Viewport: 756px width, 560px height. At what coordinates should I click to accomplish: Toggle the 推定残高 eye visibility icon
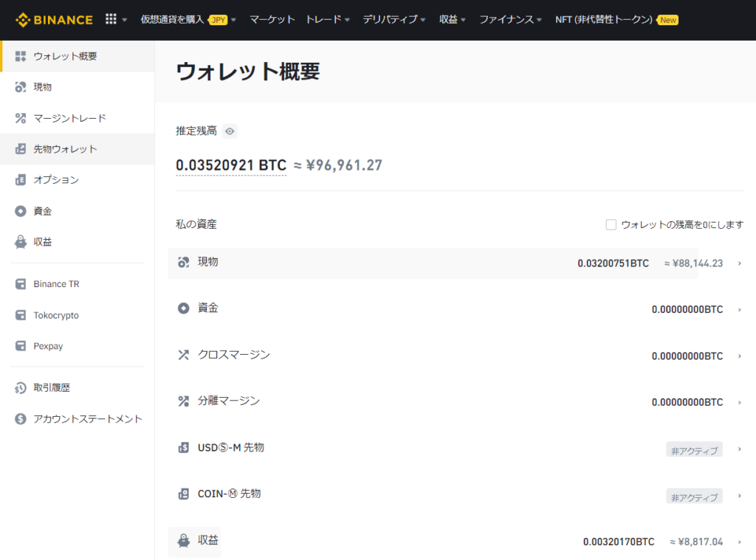[230, 131]
